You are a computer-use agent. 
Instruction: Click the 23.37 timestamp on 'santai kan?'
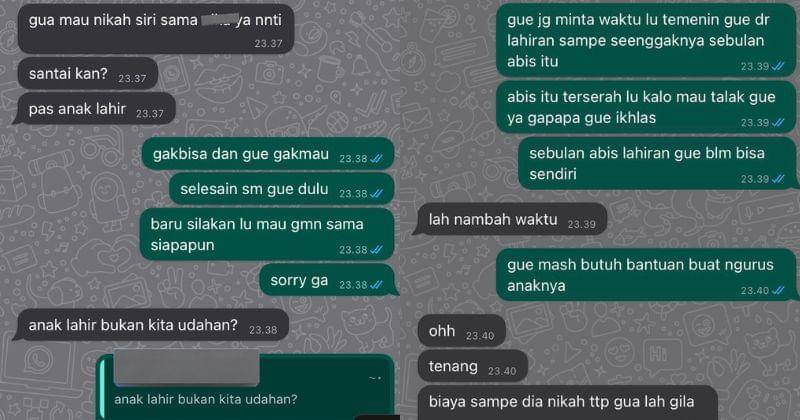(x=132, y=79)
